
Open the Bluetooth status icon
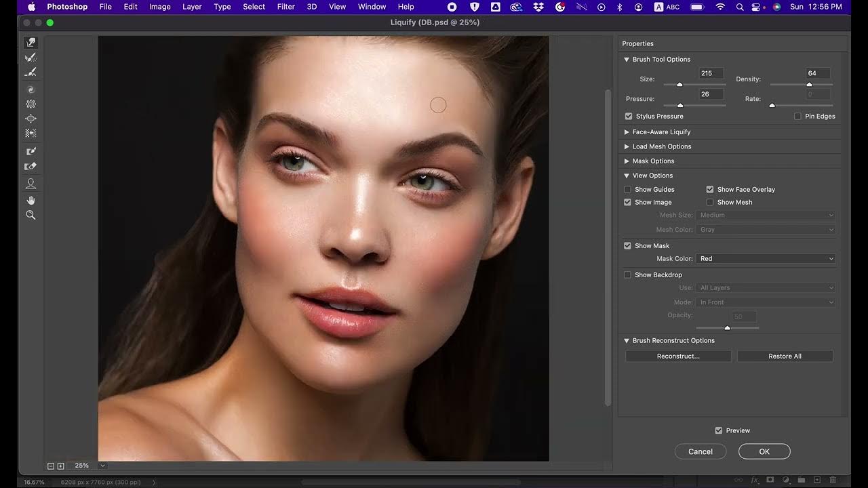point(620,7)
